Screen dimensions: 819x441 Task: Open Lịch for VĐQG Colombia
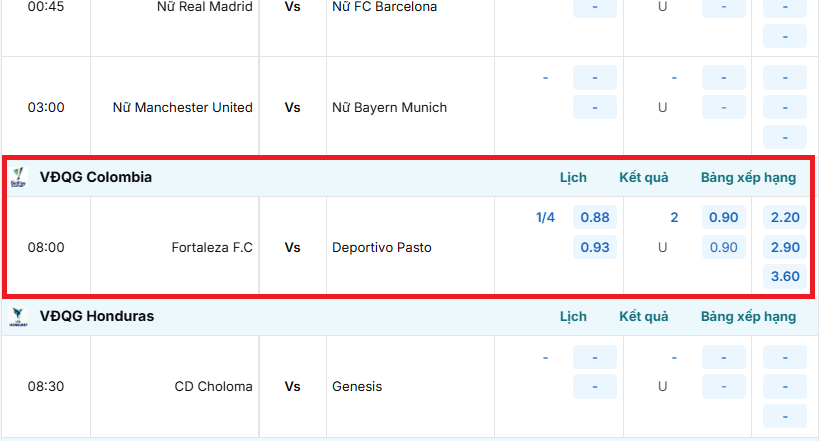pyautogui.click(x=573, y=177)
